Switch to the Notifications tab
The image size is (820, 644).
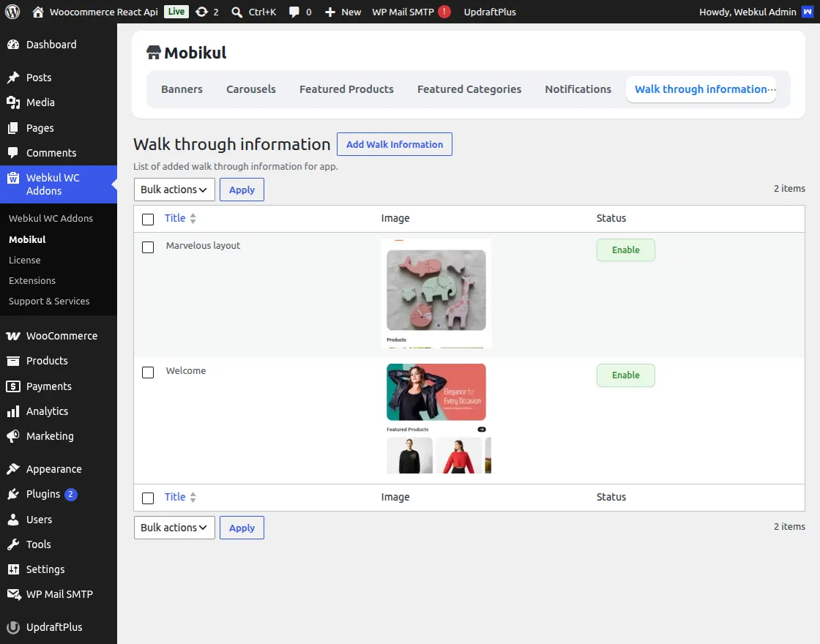tap(578, 89)
